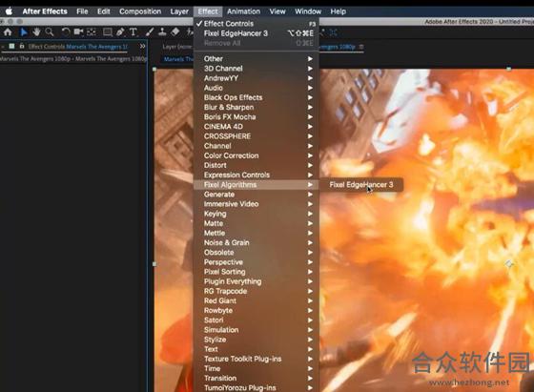Apply last effect Fixel EdgeHancer 3 from menu top
This screenshot has height=392, width=534.
point(257,33)
